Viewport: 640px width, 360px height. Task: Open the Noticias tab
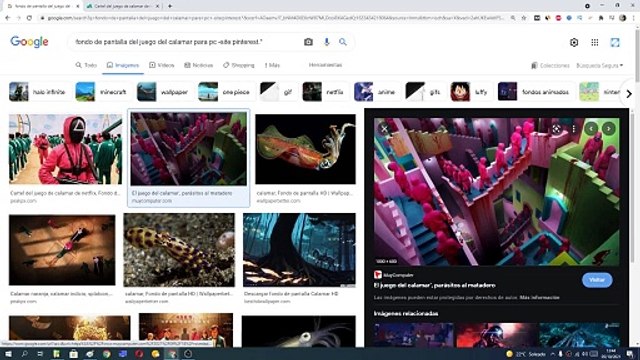199,65
